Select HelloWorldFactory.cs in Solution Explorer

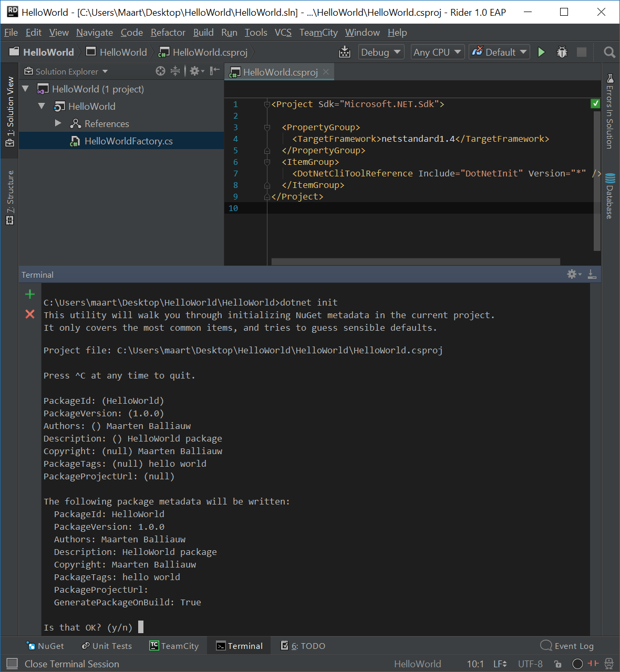pyautogui.click(x=121, y=141)
